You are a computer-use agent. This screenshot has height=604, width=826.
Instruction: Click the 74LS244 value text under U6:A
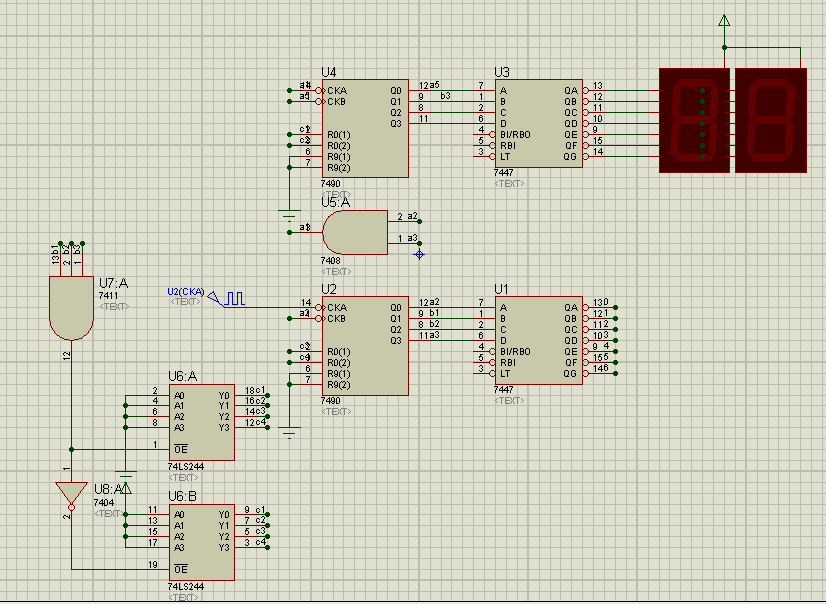185,467
